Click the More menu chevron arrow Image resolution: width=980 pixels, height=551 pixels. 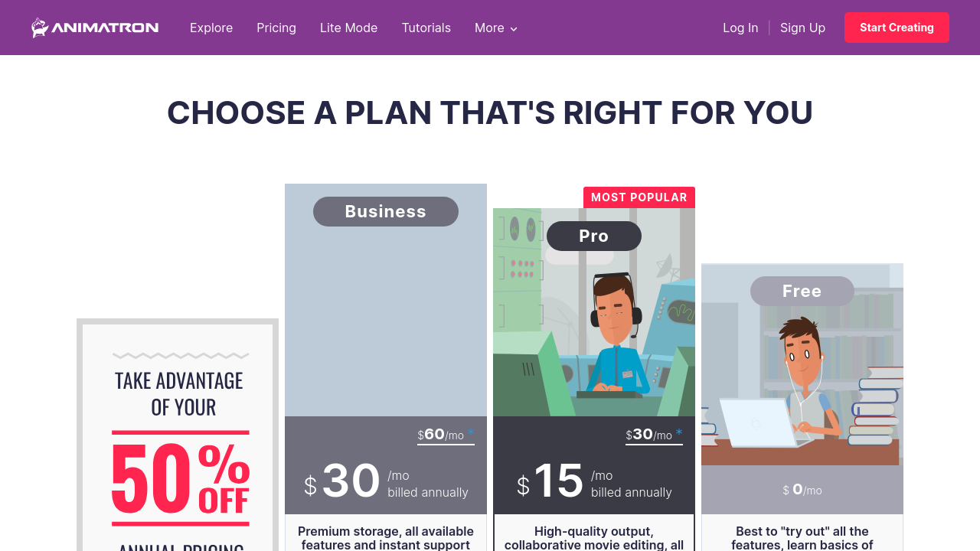click(x=514, y=29)
